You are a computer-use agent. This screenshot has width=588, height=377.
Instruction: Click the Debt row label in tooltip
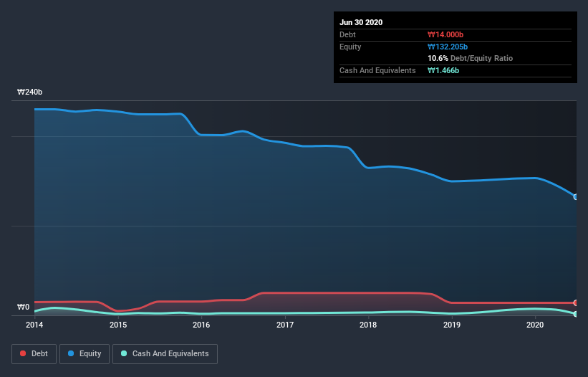(347, 34)
